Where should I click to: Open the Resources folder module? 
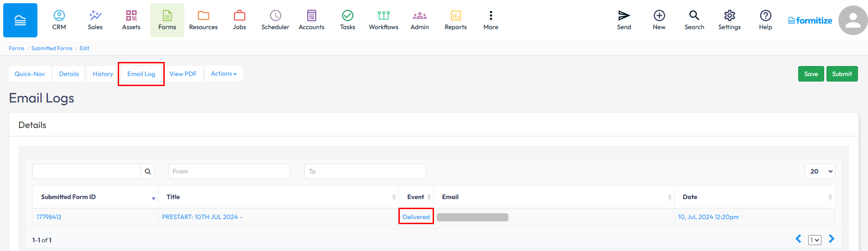pyautogui.click(x=203, y=20)
